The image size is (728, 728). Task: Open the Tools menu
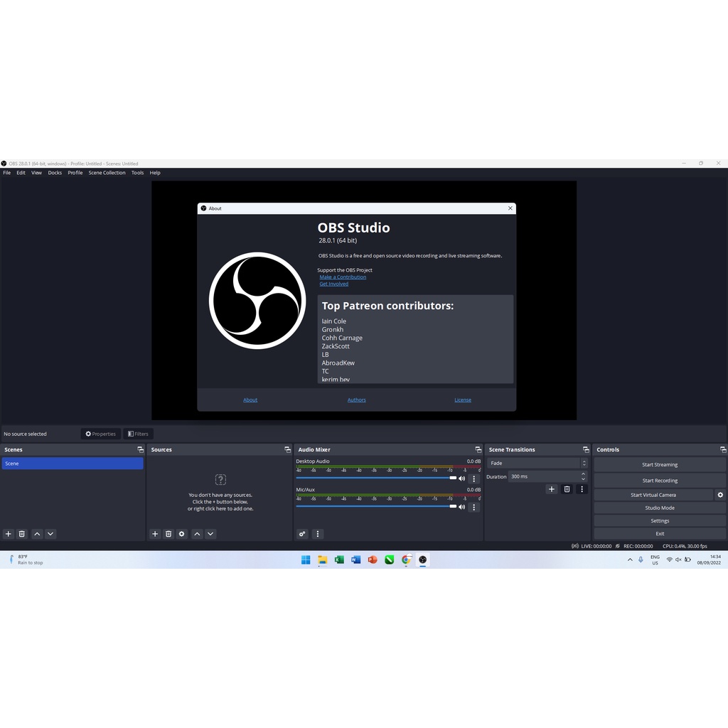[137, 173]
